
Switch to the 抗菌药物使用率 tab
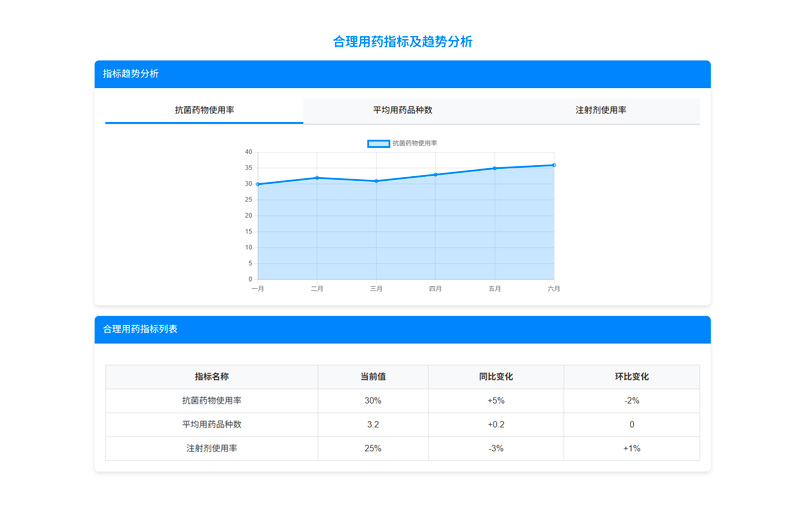204,111
